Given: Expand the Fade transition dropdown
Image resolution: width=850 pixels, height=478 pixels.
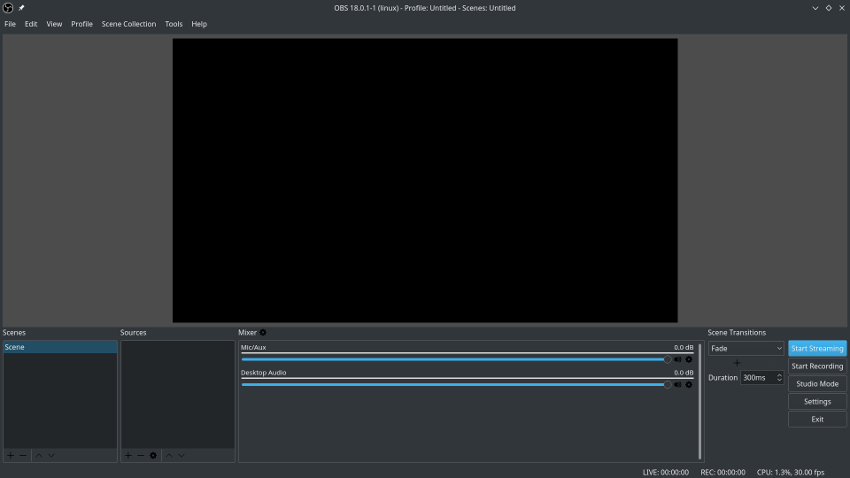Looking at the screenshot, I should click(746, 349).
